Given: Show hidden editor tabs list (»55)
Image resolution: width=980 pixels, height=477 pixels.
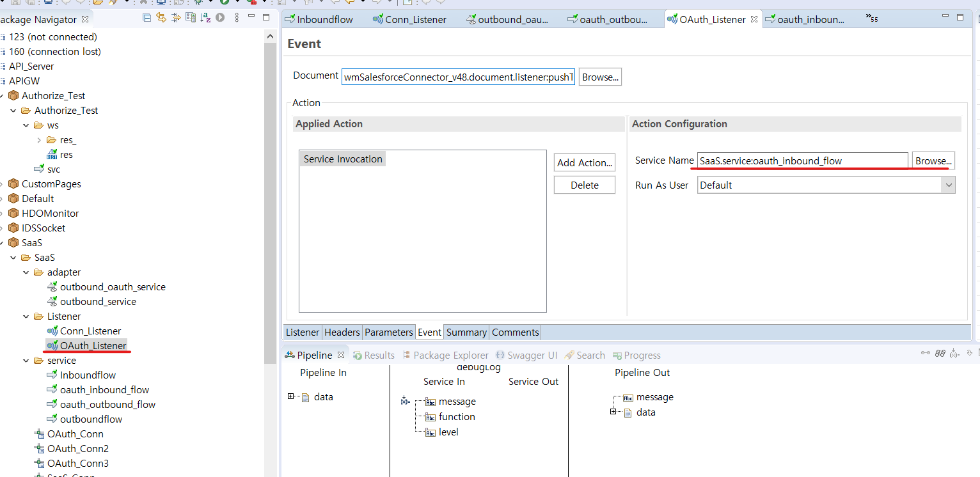Looking at the screenshot, I should pos(872,19).
